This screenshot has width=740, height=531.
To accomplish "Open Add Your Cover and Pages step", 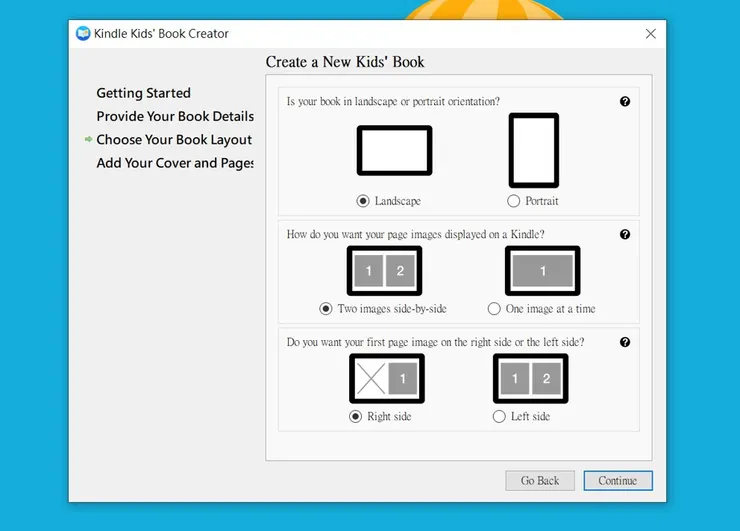I will pyautogui.click(x=175, y=163).
